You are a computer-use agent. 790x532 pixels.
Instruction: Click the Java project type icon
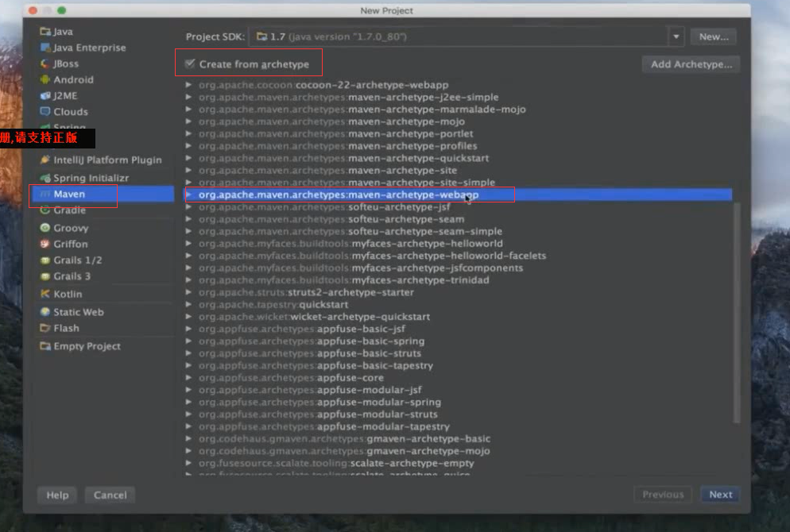click(x=45, y=32)
